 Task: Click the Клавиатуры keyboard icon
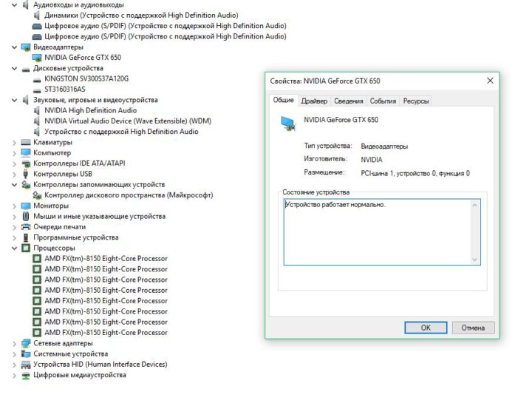(26, 142)
